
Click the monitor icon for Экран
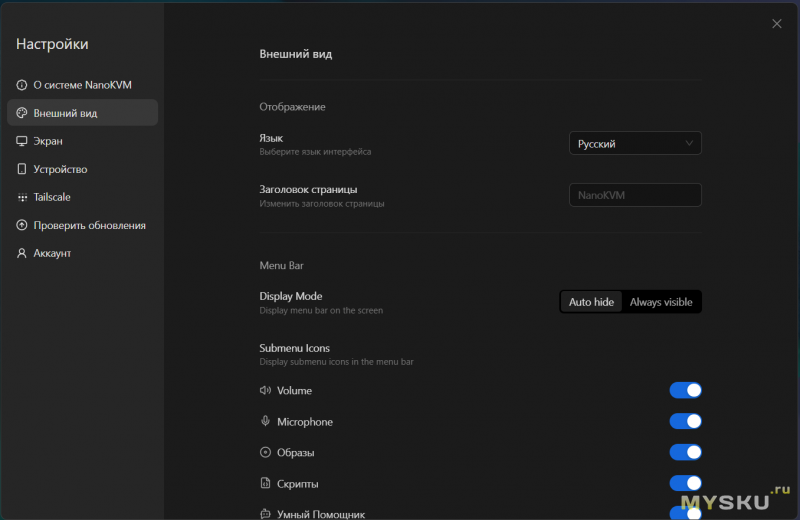coord(22,142)
